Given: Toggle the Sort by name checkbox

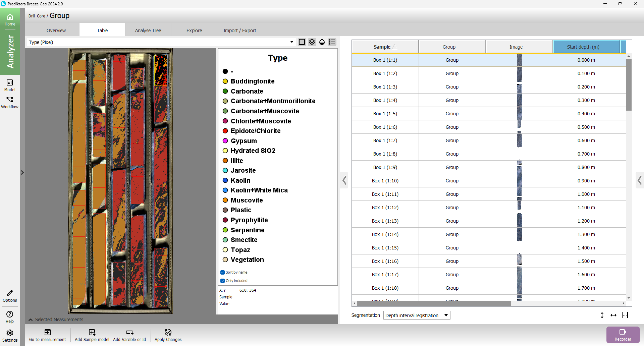Looking at the screenshot, I should (222, 272).
